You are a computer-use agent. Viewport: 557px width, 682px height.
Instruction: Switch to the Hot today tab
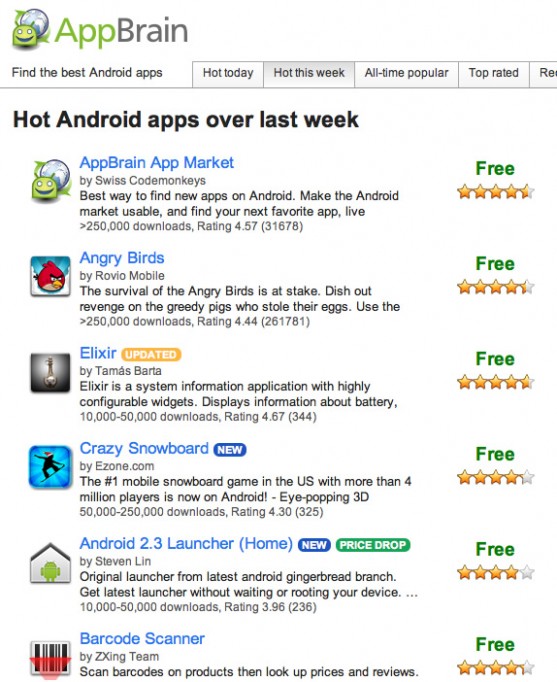tap(228, 73)
